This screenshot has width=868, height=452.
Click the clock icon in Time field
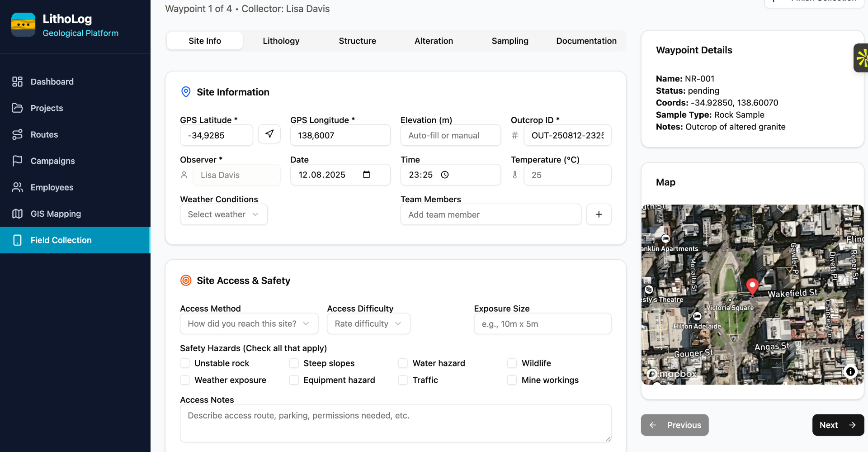tap(445, 175)
